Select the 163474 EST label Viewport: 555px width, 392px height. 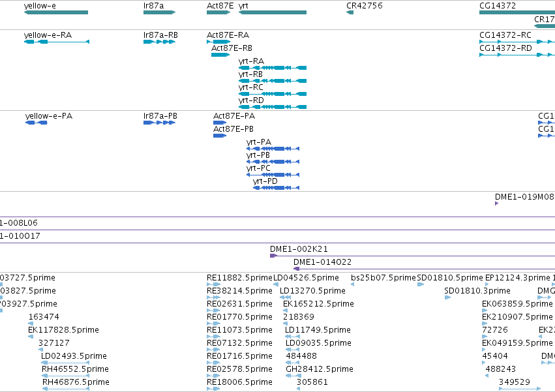pyautogui.click(x=44, y=317)
